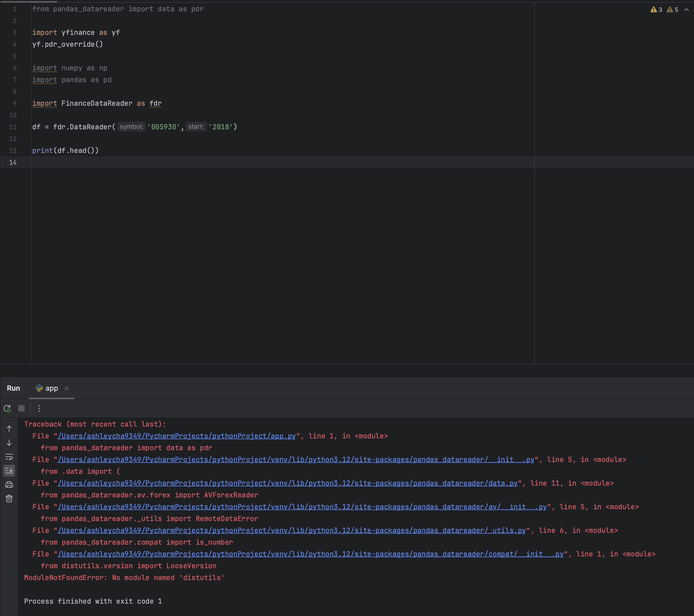This screenshot has width=694, height=616.
Task: Toggle scroll to end of console output
Action: tap(9, 471)
